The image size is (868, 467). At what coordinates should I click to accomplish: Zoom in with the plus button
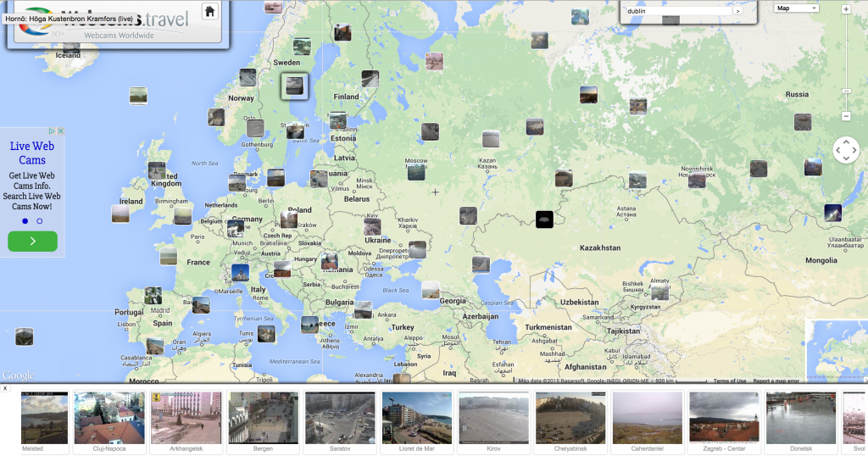click(846, 9)
